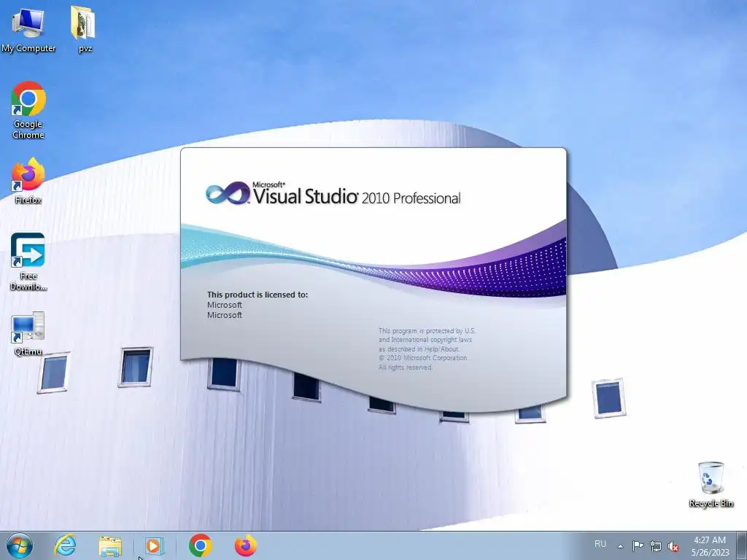The height and width of the screenshot is (560, 747).
Task: Select the Firefox desktop shortcut
Action: tap(28, 182)
